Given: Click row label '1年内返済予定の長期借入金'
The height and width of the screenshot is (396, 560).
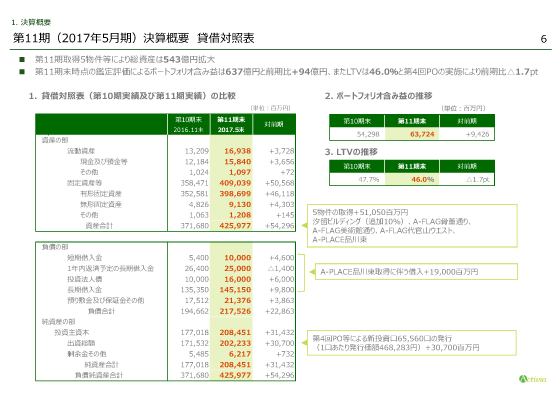Looking at the screenshot, I should 110,269.
